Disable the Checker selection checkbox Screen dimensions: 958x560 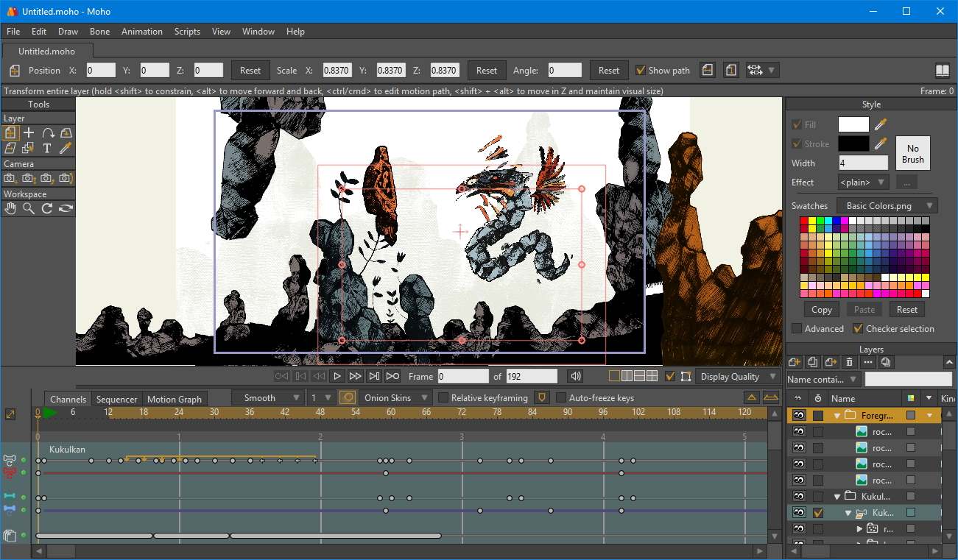pos(858,329)
